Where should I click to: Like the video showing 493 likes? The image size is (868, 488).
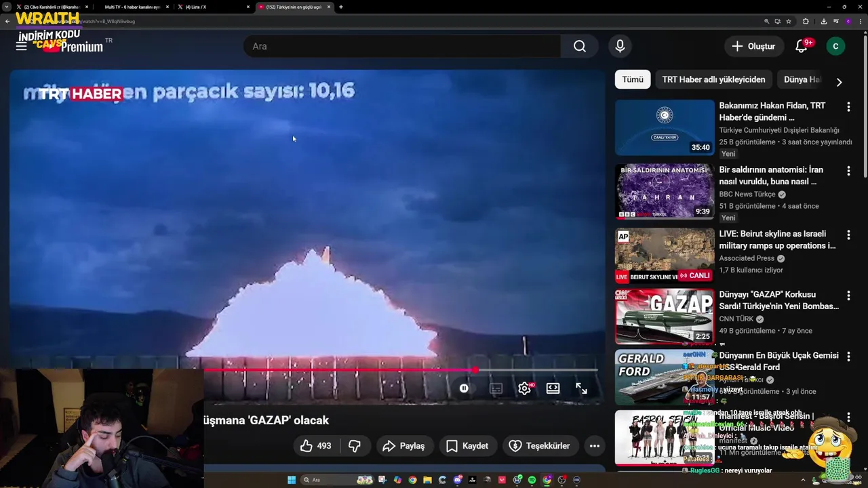315,445
